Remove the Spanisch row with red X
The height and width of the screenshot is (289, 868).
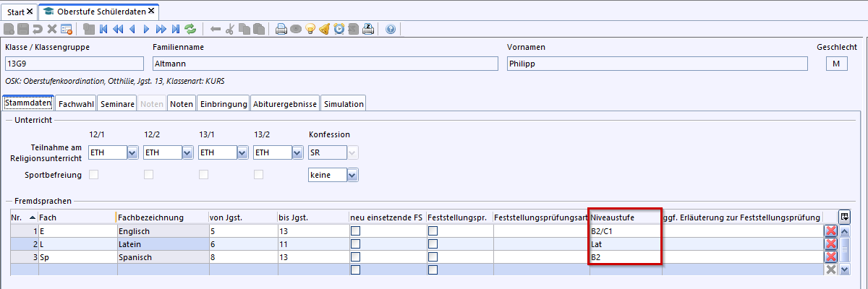831,256
